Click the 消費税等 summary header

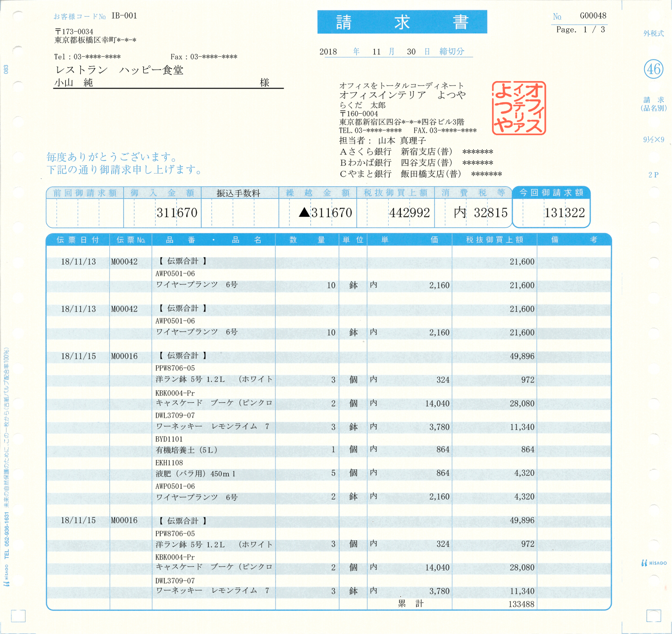(x=474, y=193)
